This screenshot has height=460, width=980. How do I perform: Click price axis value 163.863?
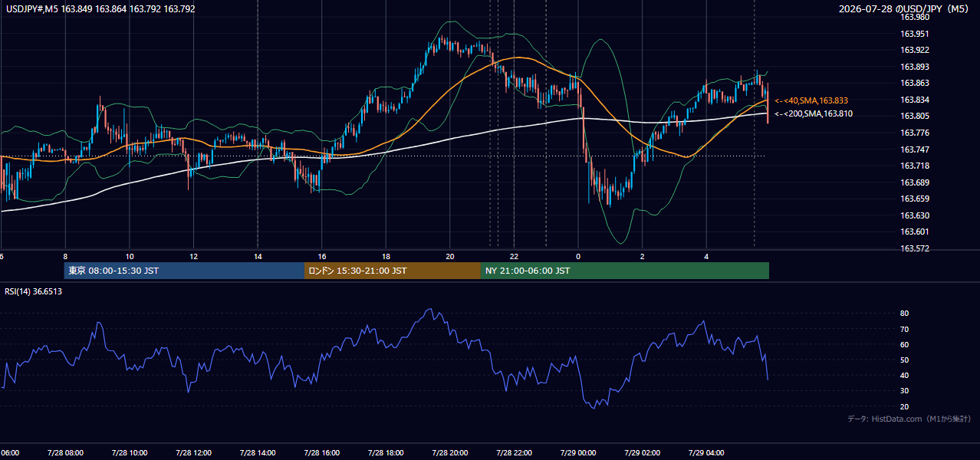(914, 83)
